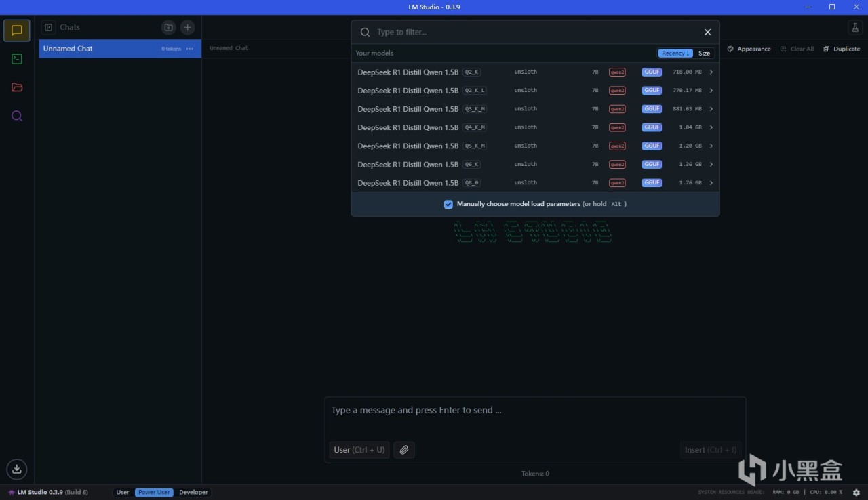Select DeepSeek R1 Distill Qwen 1.5B Q2_K
This screenshot has height=500, width=868.
535,72
